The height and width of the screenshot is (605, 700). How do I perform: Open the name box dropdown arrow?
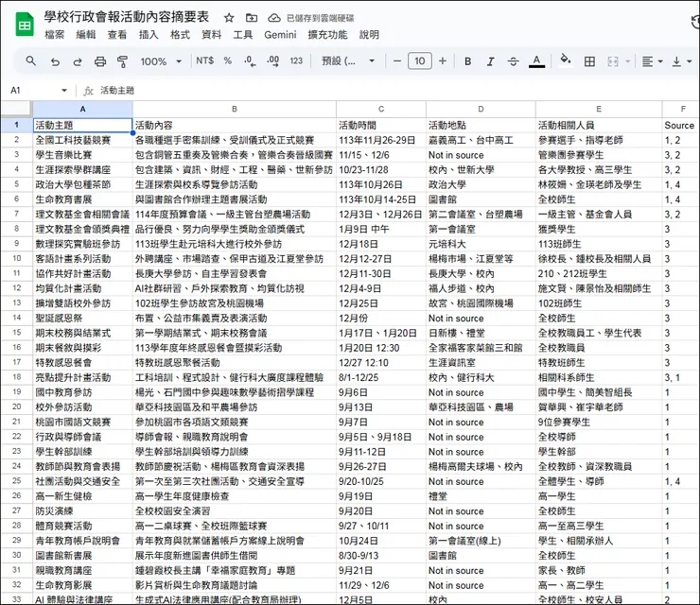tap(63, 91)
